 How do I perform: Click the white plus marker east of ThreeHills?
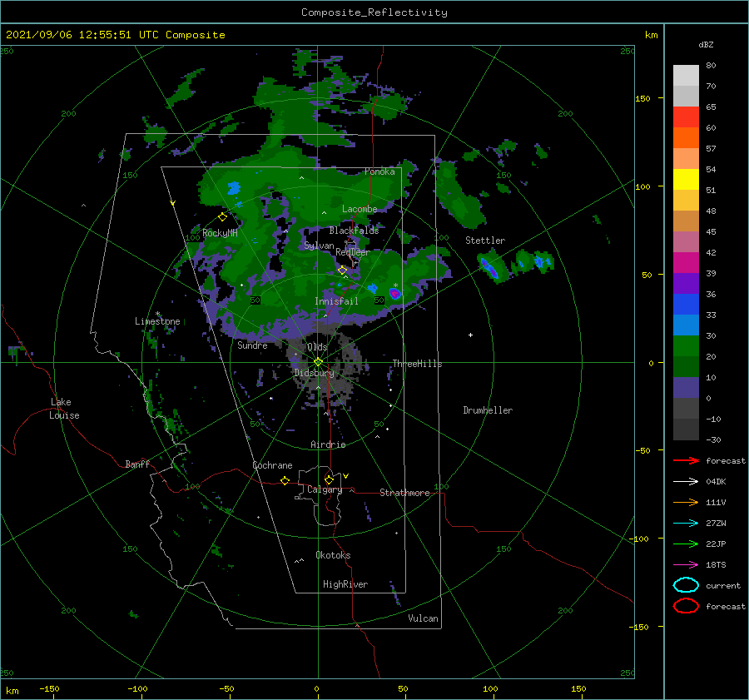click(x=470, y=335)
